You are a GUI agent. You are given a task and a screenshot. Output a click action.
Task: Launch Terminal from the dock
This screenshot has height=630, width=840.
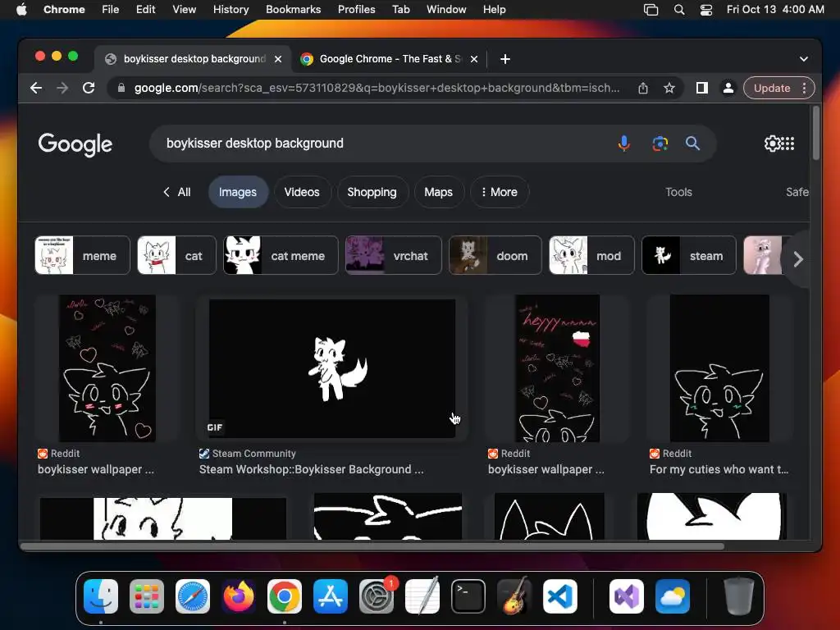(468, 596)
